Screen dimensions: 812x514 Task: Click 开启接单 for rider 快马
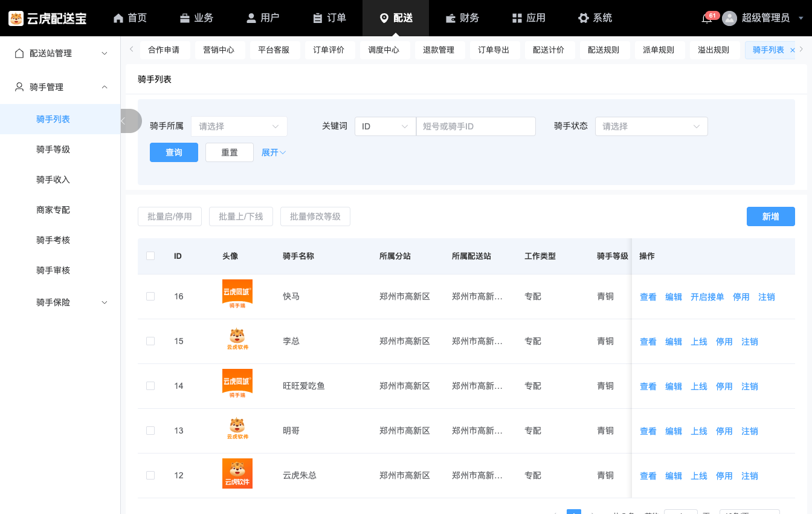point(707,297)
